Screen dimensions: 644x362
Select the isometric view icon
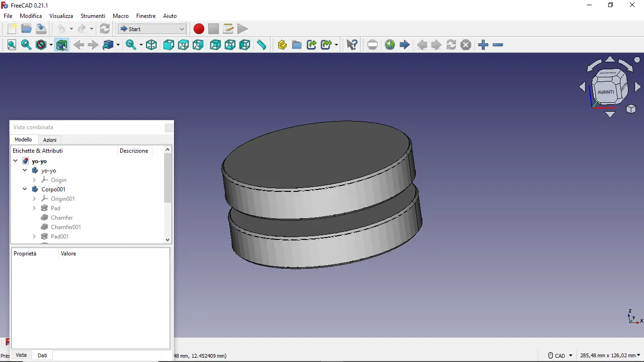(x=151, y=45)
